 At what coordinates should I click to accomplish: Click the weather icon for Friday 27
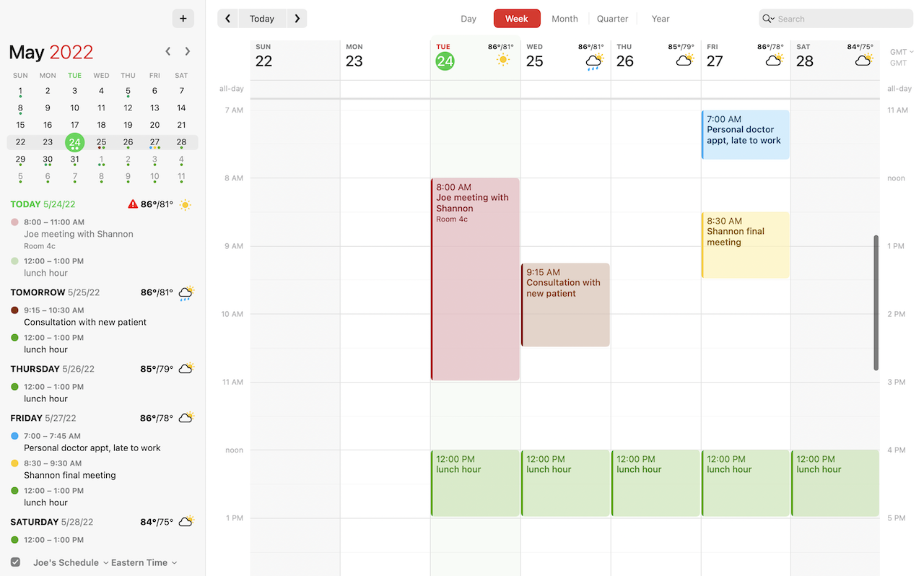pyautogui.click(x=774, y=60)
